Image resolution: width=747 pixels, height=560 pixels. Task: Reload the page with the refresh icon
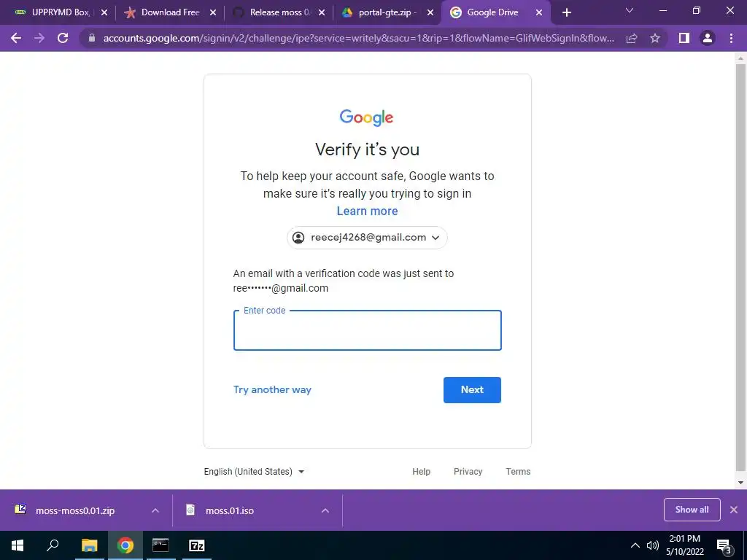pos(63,38)
